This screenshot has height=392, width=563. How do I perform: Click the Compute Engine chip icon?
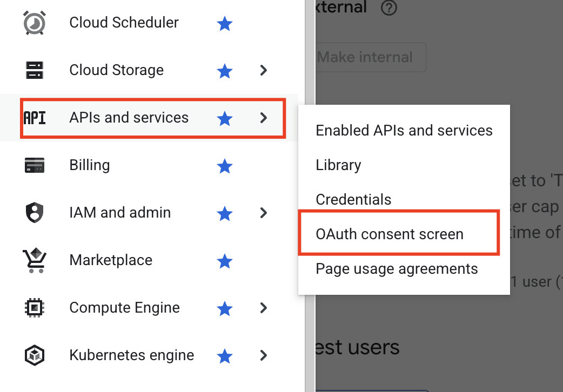(35, 308)
